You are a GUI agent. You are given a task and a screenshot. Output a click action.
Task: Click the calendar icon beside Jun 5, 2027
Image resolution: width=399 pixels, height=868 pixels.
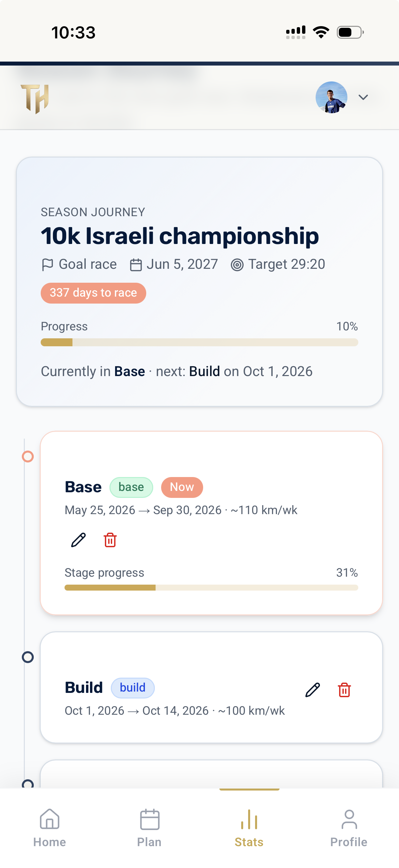(136, 265)
